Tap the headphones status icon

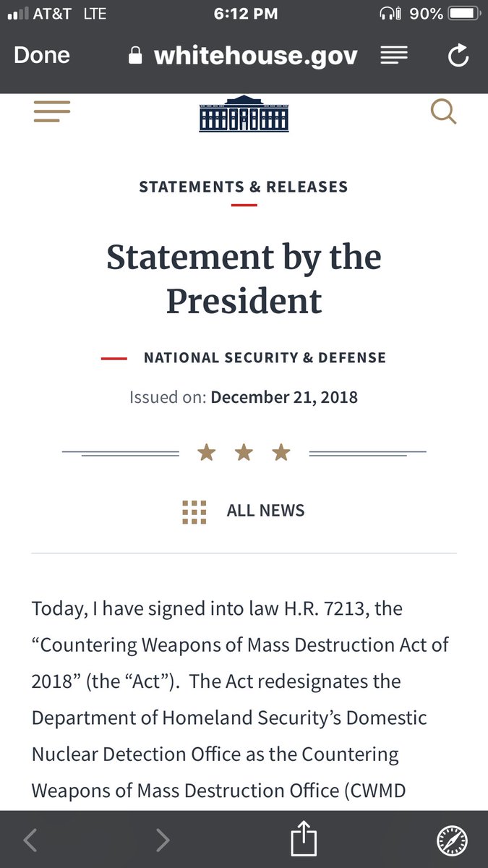pyautogui.click(x=390, y=13)
